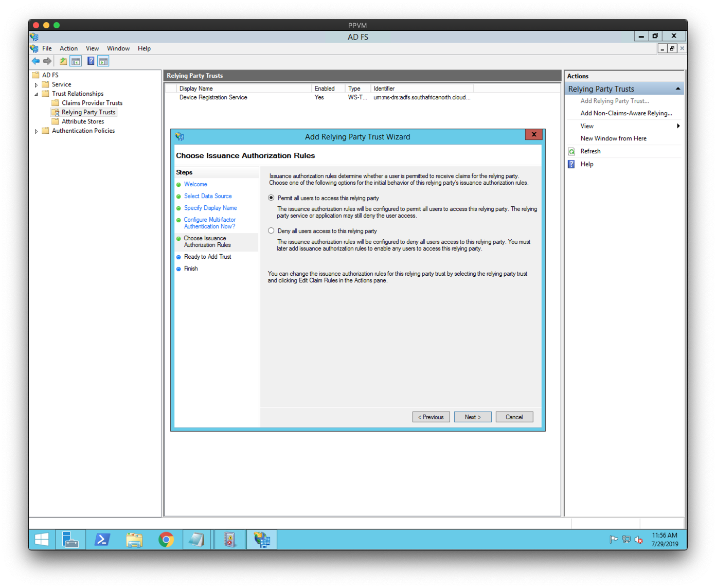Open the View menu in the menu bar
Screen dimensions: 716x588
[x=92, y=48]
